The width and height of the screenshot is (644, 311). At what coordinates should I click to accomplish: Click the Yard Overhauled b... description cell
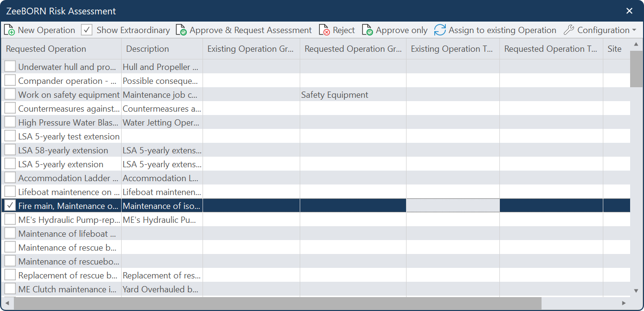[x=162, y=289]
